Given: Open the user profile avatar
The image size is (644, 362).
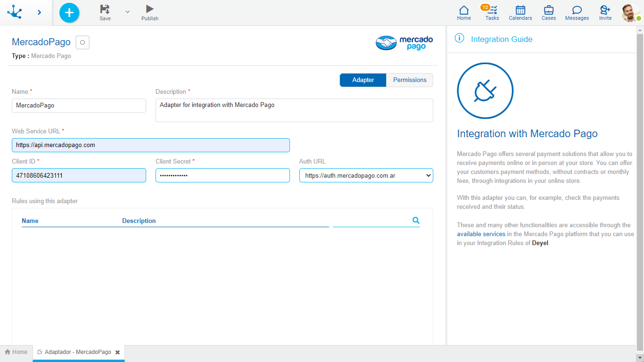Looking at the screenshot, I should pos(630,13).
